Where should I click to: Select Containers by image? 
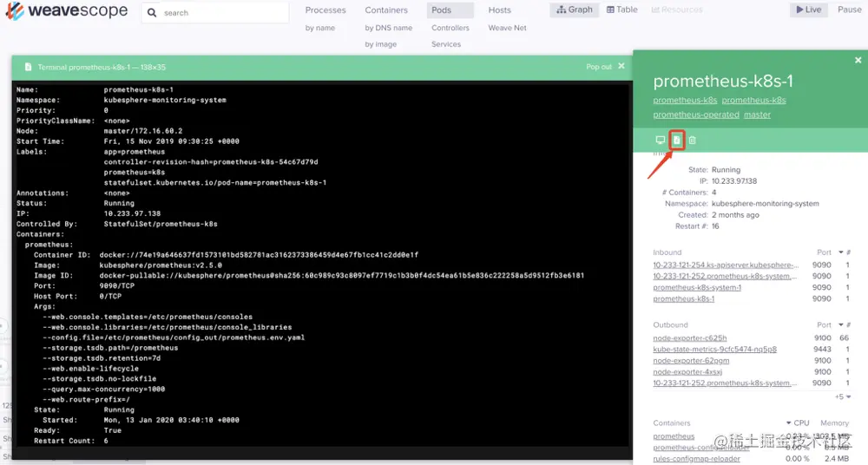[x=380, y=44]
